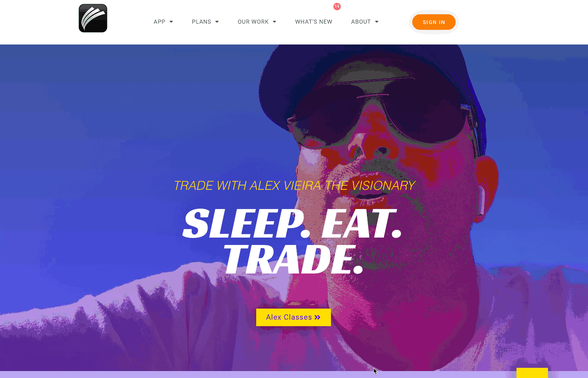Open the PLANS menu item
The height and width of the screenshot is (378, 588).
coord(201,22)
